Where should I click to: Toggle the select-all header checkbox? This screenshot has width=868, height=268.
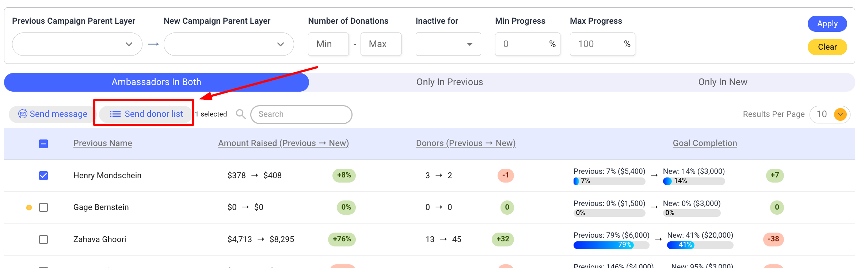[x=43, y=144]
